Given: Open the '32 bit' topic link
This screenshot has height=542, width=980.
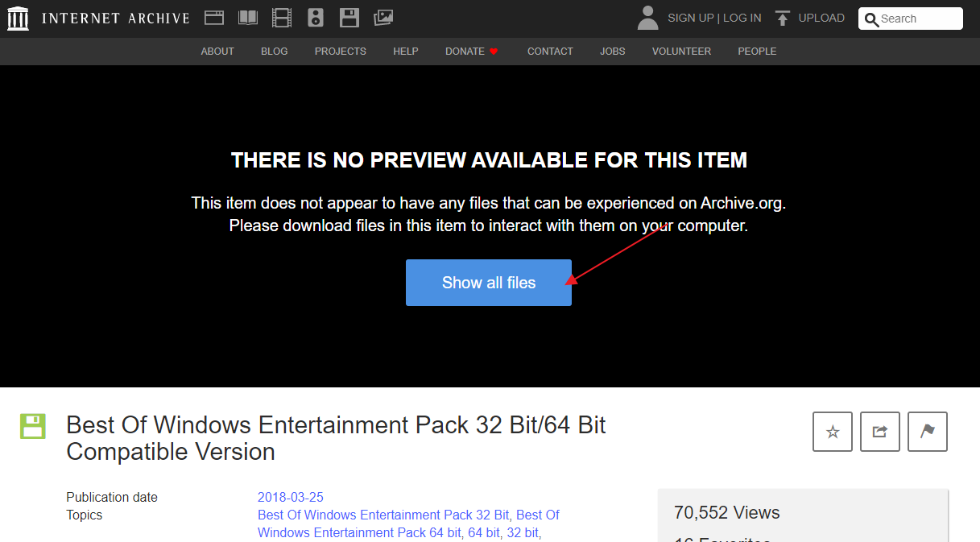Looking at the screenshot, I should point(523,533).
